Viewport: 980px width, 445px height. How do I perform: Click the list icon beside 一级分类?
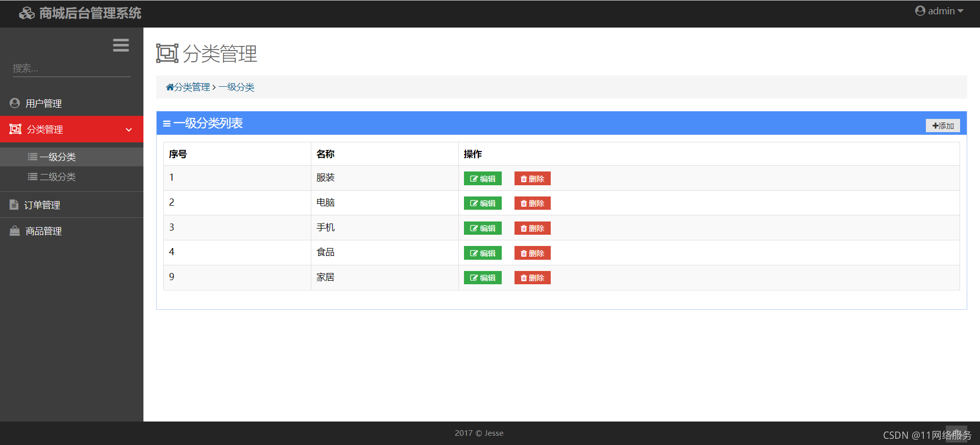[x=33, y=157]
